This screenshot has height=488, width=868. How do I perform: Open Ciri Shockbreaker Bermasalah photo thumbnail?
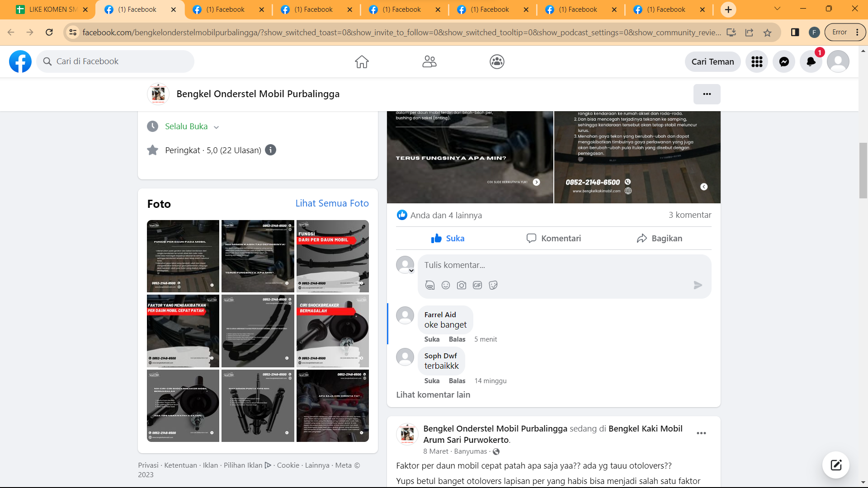[332, 331]
